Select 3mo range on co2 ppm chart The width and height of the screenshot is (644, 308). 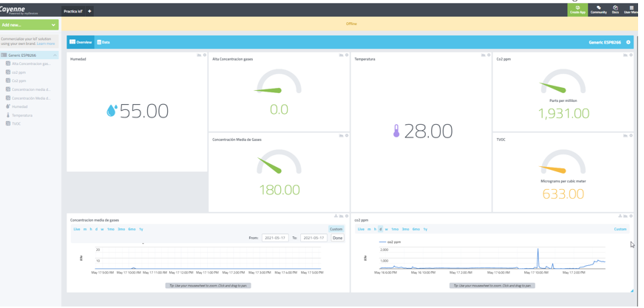click(x=405, y=229)
